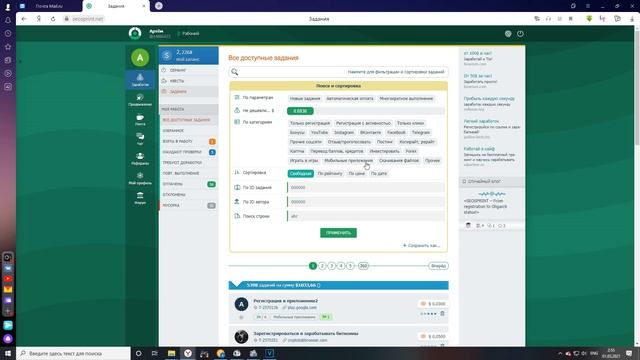This screenshot has width=640, height=360.
Task: Reload the page with refresh icon
Action: tap(53, 19)
